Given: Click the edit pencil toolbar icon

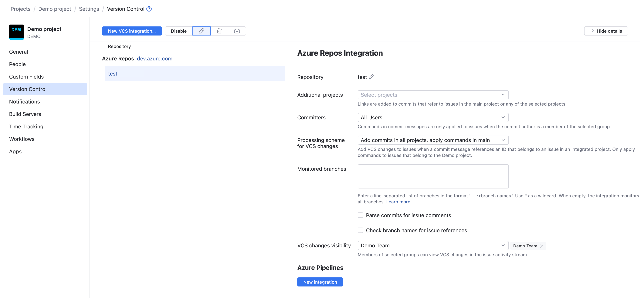Looking at the screenshot, I should [x=201, y=31].
